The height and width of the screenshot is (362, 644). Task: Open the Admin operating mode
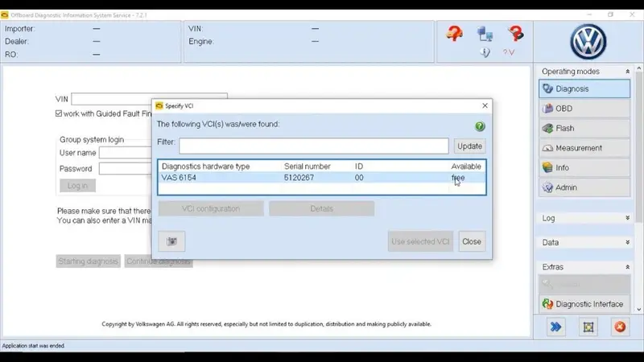584,187
